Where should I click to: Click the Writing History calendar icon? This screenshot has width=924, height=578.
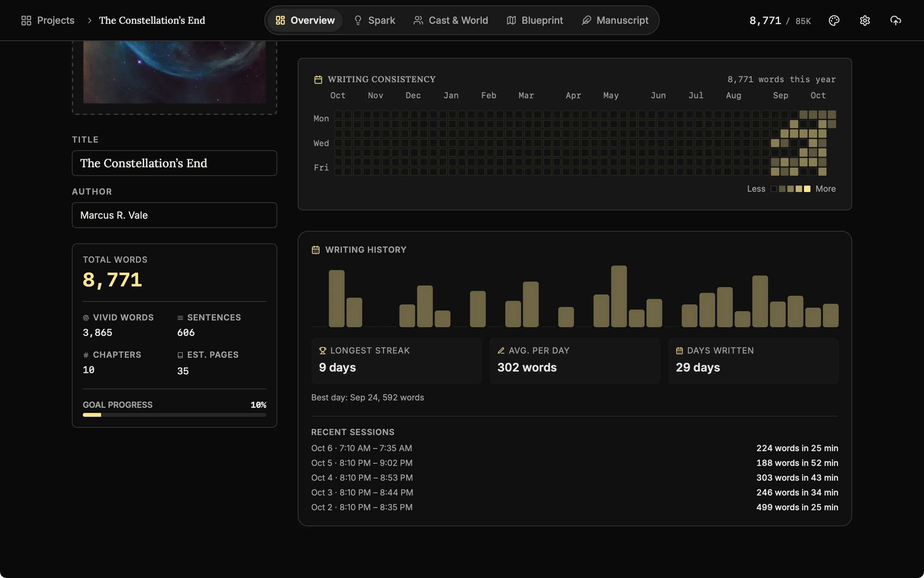coord(315,250)
